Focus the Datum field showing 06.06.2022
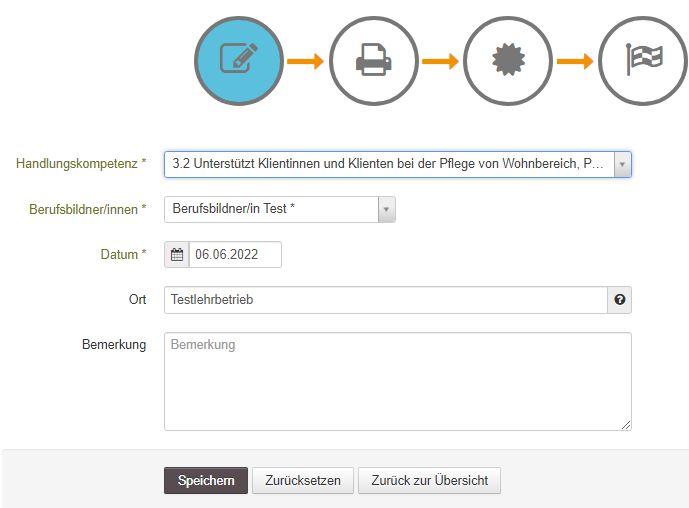 [235, 255]
